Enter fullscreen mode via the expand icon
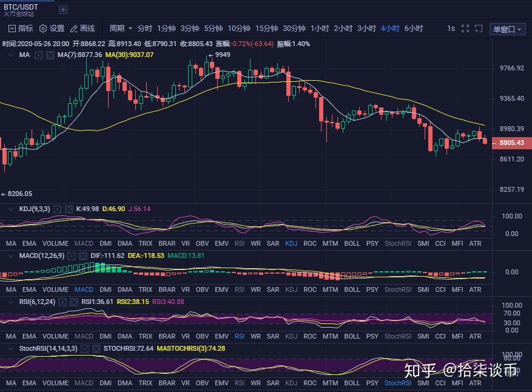This screenshot has height=392, width=532. click(x=465, y=29)
